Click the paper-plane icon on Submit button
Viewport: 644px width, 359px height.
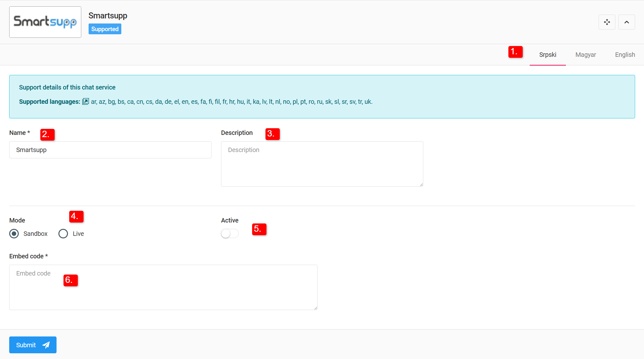tap(46, 345)
